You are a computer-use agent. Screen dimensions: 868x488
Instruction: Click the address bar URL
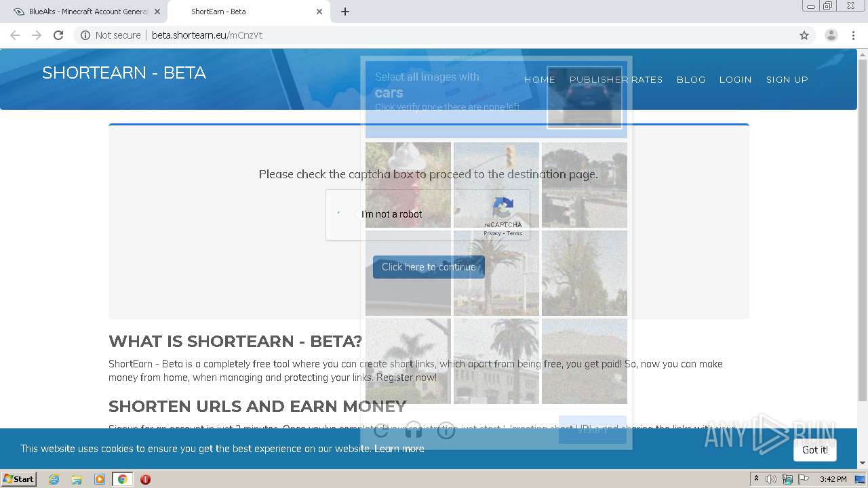point(207,35)
